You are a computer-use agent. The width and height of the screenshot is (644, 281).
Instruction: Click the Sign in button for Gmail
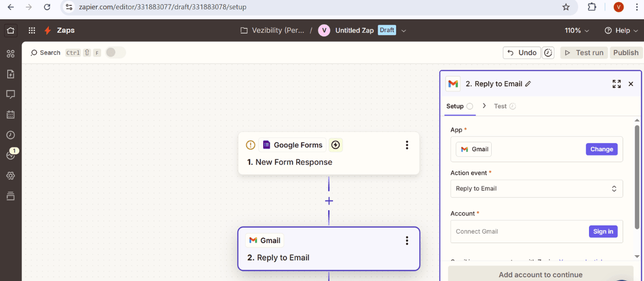[603, 232]
